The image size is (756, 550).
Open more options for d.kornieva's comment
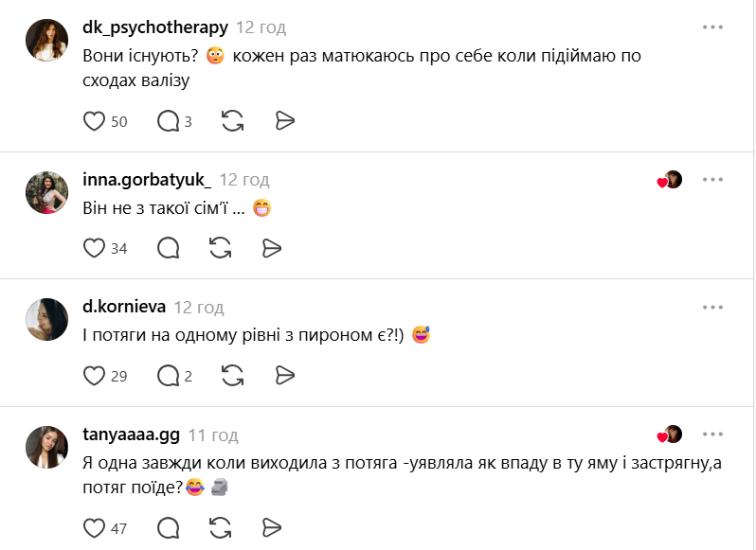point(712,307)
